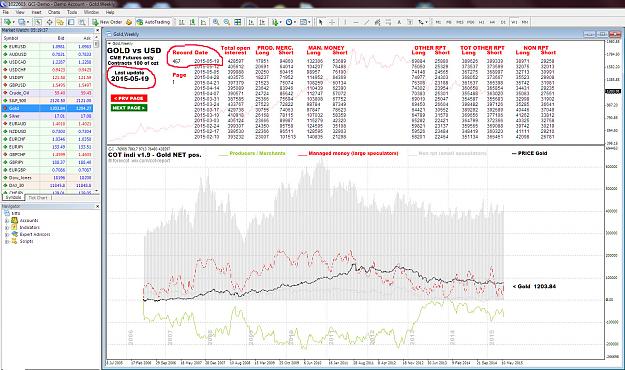This screenshot has width=625, height=370.
Task: Expand the Scripts tree node
Action: point(7,241)
